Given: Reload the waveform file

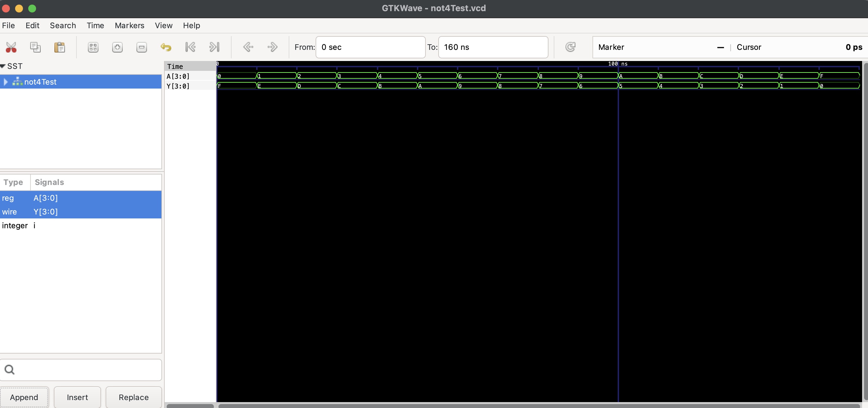Looking at the screenshot, I should pyautogui.click(x=570, y=47).
